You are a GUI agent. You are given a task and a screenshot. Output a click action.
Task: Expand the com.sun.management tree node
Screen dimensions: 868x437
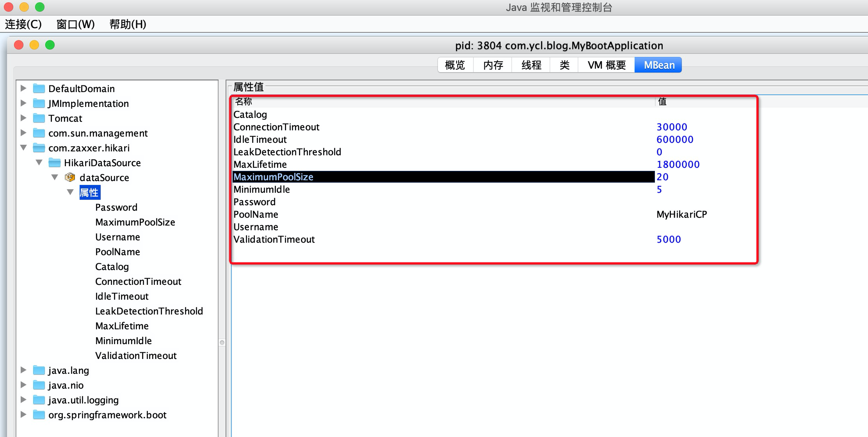(x=23, y=133)
